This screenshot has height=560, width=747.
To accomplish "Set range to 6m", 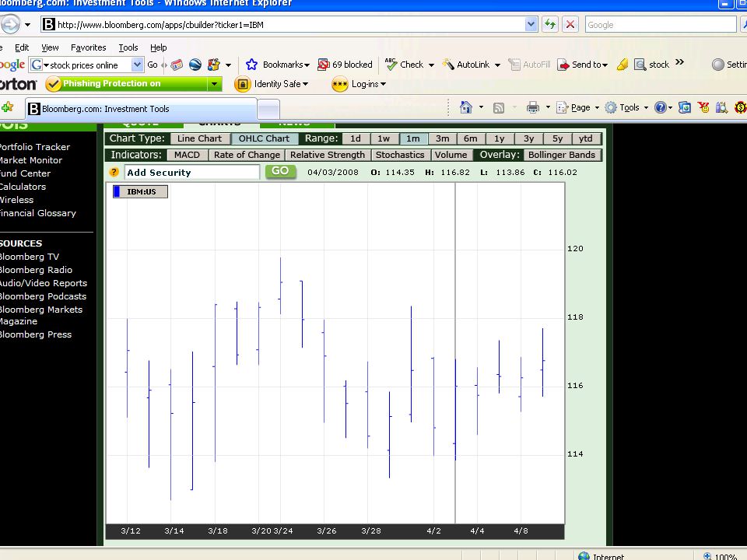I will (470, 138).
